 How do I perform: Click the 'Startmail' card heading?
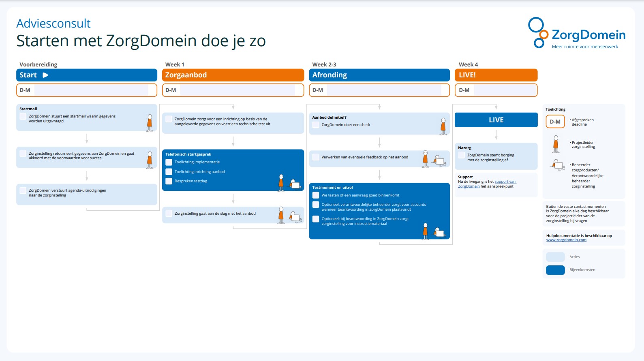click(x=28, y=109)
